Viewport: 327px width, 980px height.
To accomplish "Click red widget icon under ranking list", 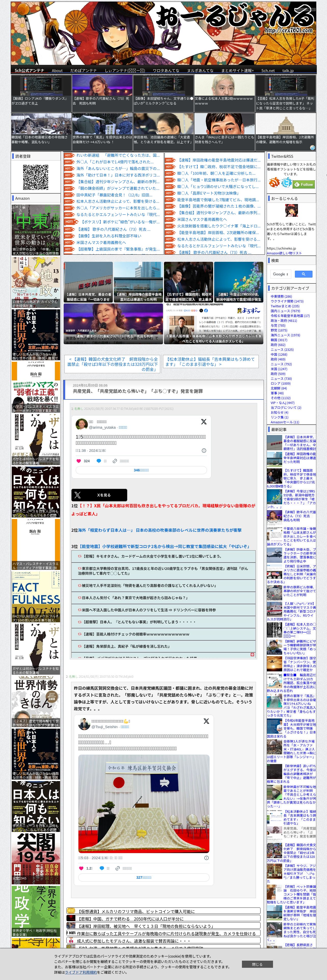I will pyautogui.click(x=252, y=654).
